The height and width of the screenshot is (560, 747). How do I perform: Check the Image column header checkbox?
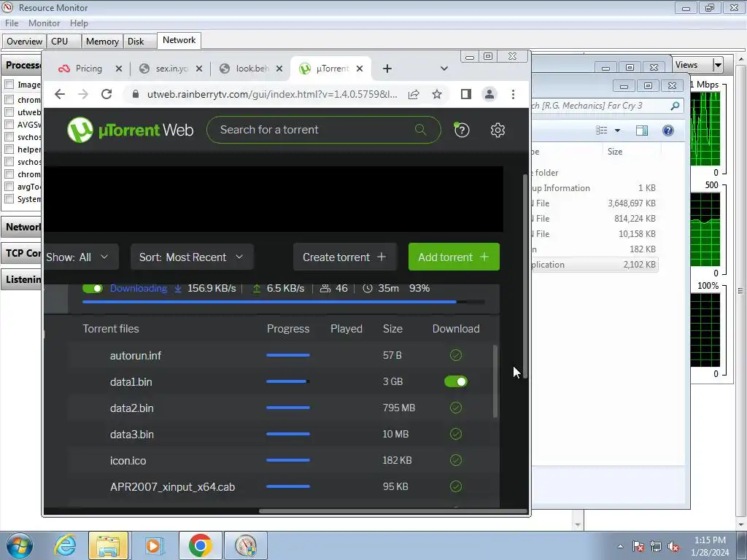tap(9, 85)
